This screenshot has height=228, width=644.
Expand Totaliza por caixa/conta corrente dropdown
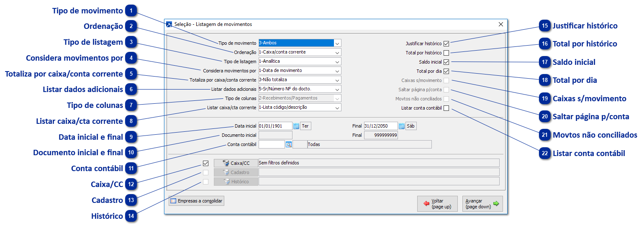[x=338, y=80]
